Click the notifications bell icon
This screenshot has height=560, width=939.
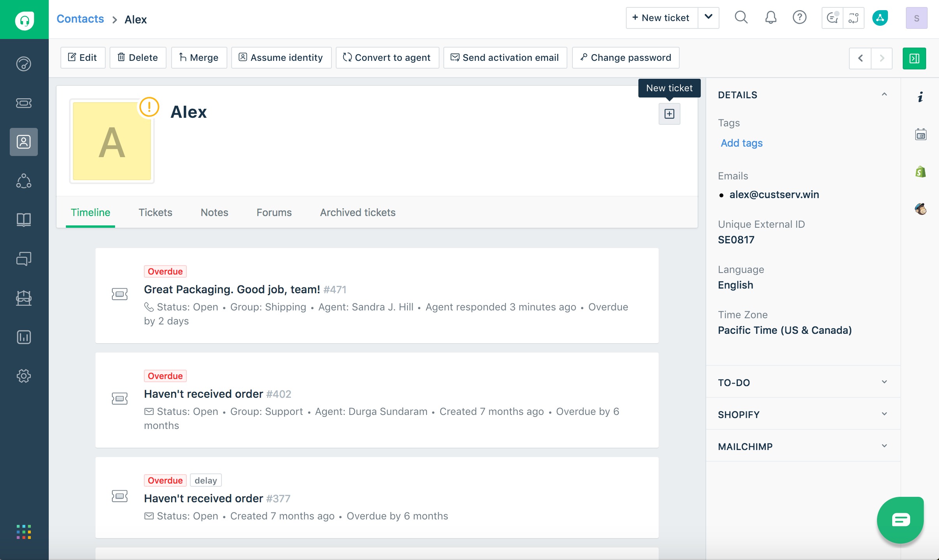coord(771,18)
